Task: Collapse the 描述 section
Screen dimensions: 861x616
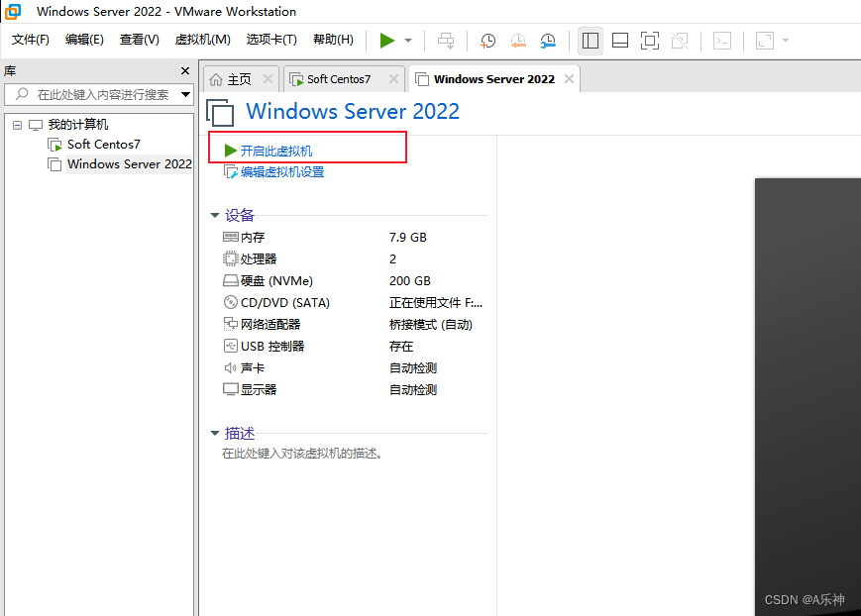Action: (x=215, y=434)
